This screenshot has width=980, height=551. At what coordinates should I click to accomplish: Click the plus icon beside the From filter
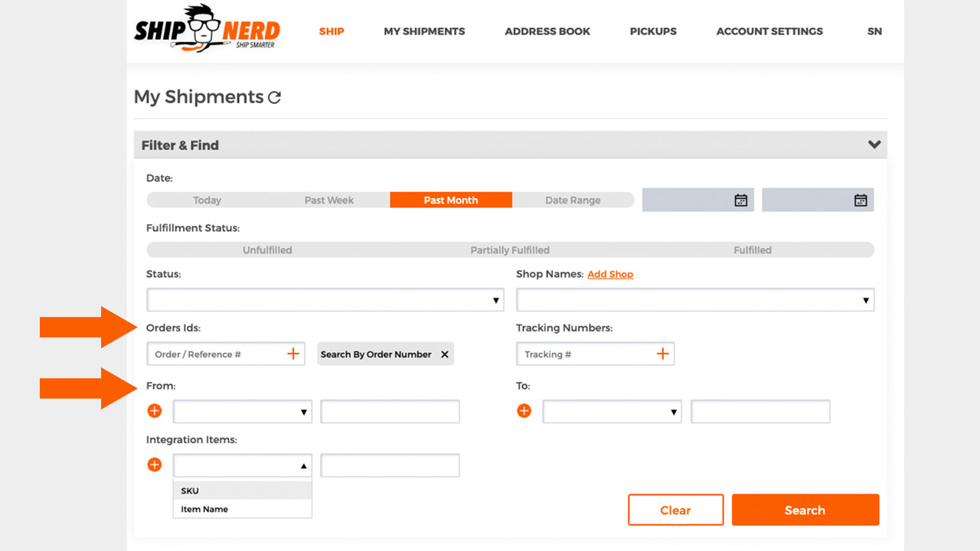tap(154, 411)
